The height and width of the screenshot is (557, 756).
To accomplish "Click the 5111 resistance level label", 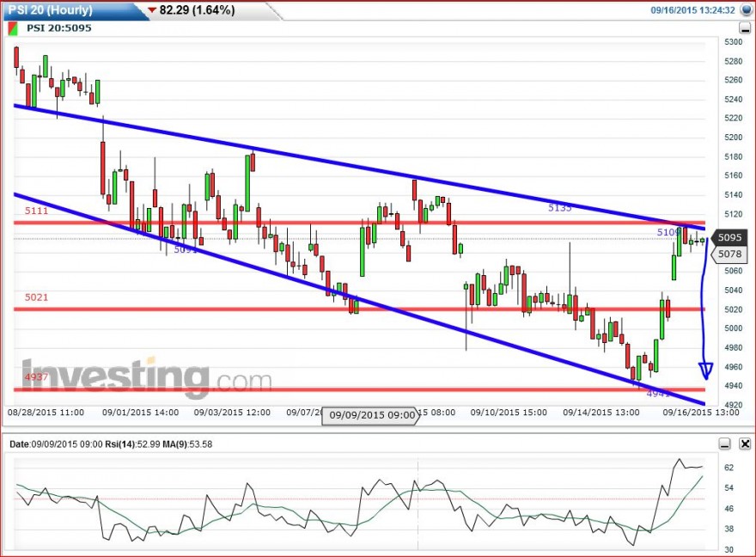I will pos(37,211).
